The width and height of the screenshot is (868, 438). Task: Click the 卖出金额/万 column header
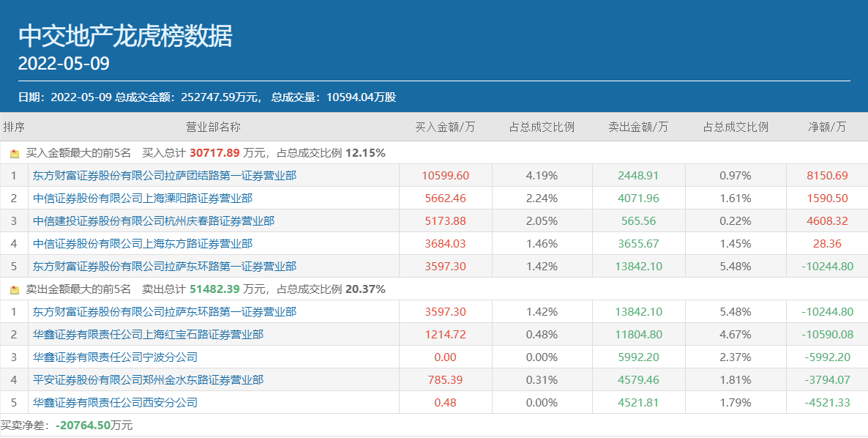click(x=638, y=127)
